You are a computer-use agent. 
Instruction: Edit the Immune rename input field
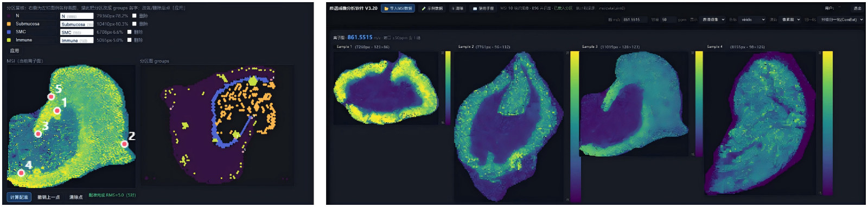coord(76,40)
